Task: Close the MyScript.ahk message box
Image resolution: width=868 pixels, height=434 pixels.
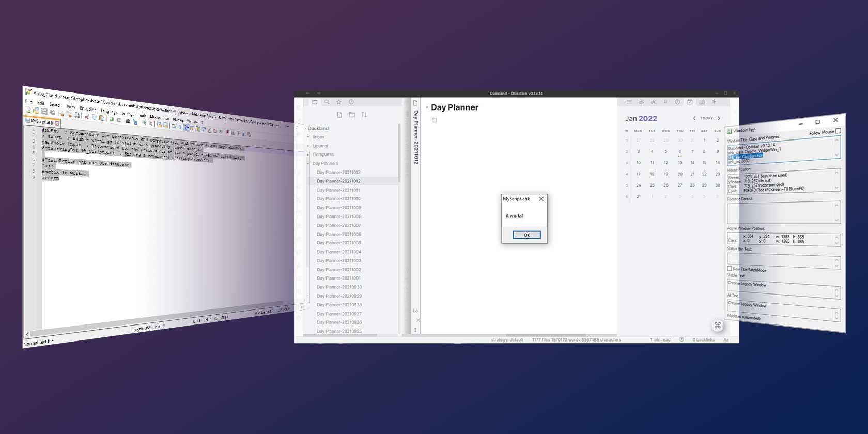Action: pos(541,199)
